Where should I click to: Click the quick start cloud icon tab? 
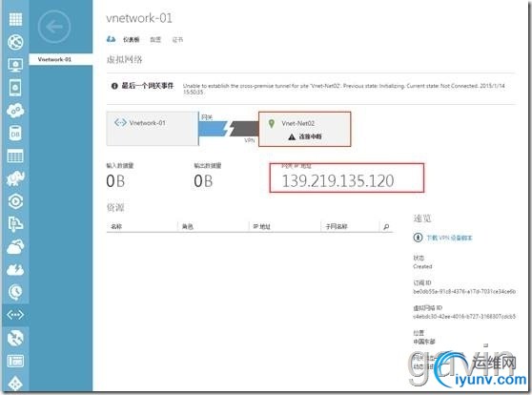(111, 39)
